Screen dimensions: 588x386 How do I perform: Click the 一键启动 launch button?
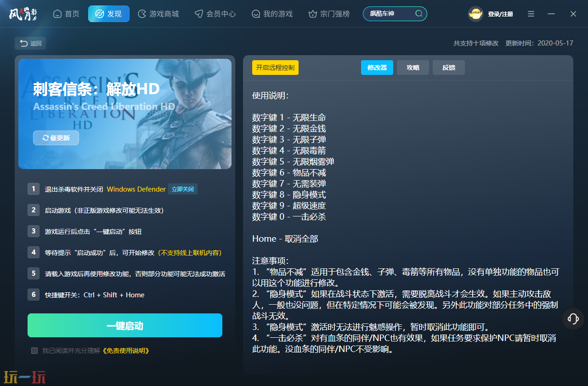click(125, 326)
